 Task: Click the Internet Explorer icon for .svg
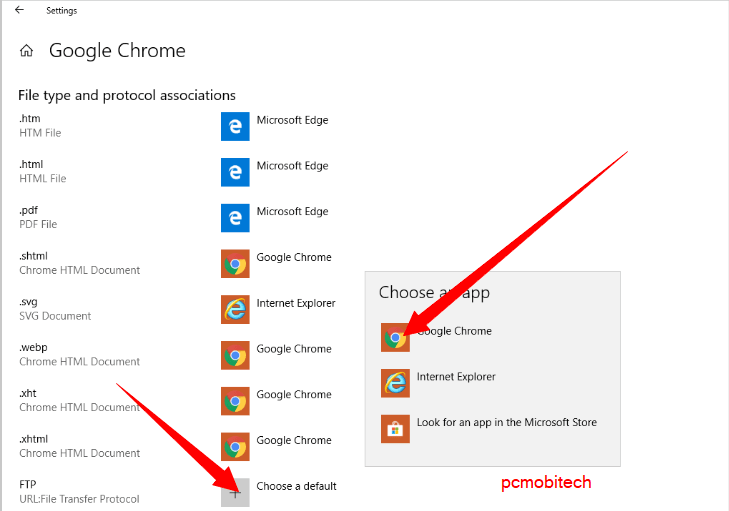[x=235, y=309]
